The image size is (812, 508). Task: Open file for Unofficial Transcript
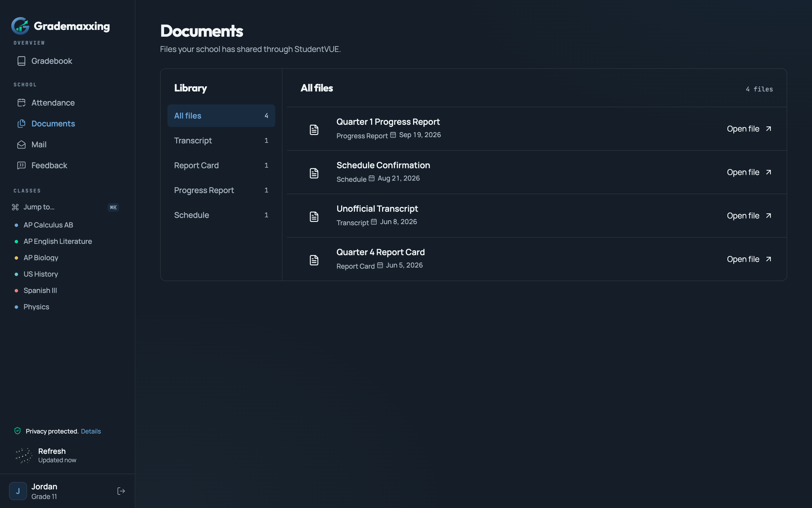tap(749, 216)
